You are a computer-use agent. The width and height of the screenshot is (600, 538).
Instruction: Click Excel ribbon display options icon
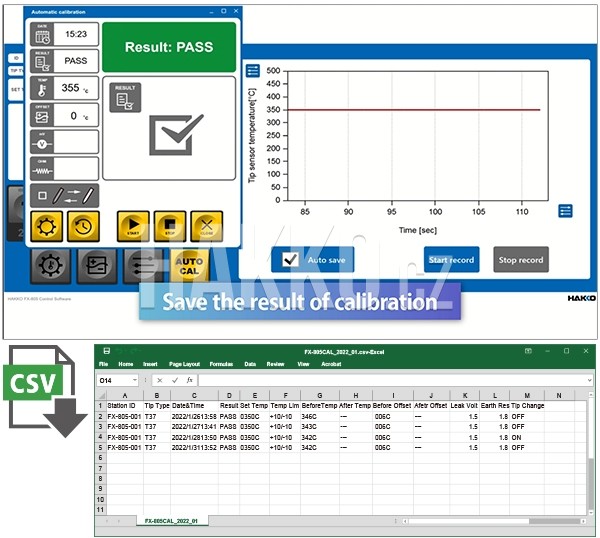[x=528, y=351]
